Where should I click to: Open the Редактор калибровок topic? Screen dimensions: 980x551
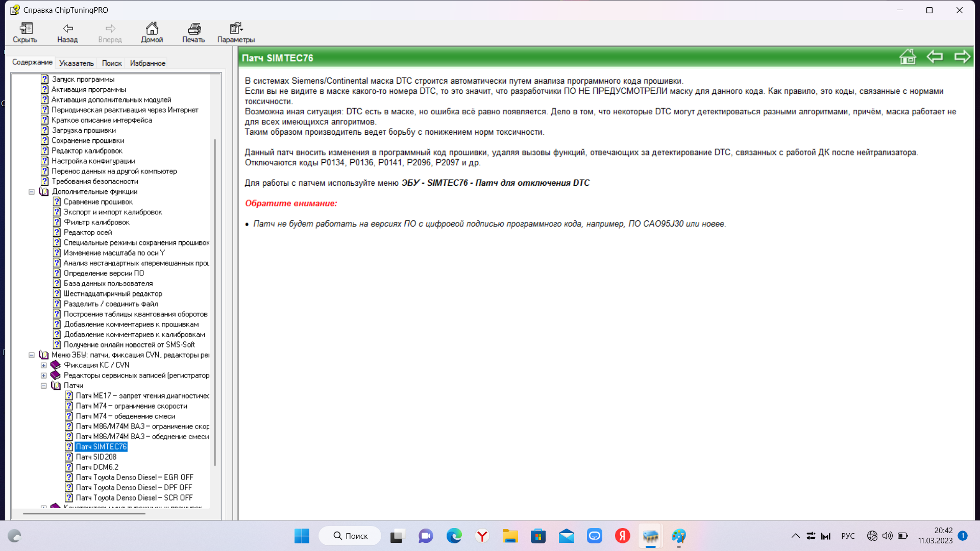[x=87, y=151]
